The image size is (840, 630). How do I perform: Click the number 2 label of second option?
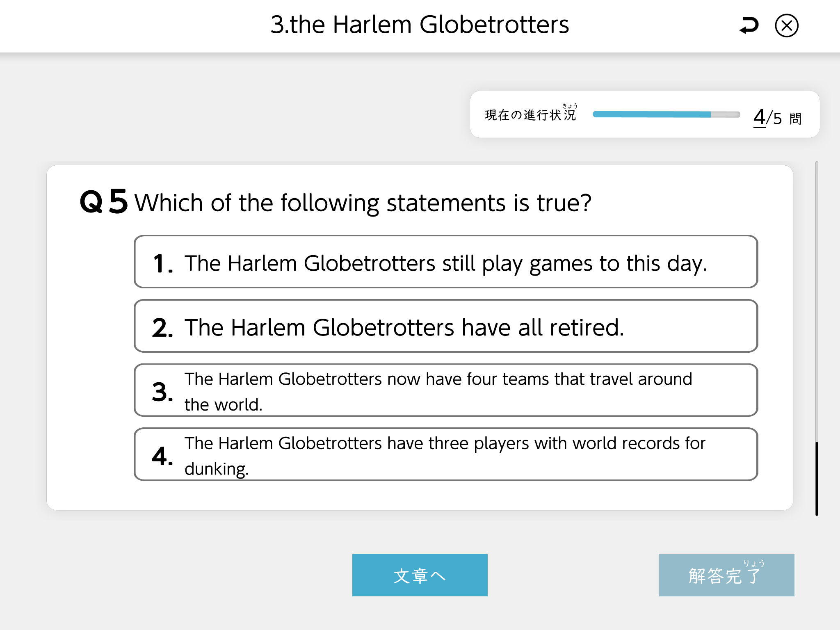tap(162, 328)
